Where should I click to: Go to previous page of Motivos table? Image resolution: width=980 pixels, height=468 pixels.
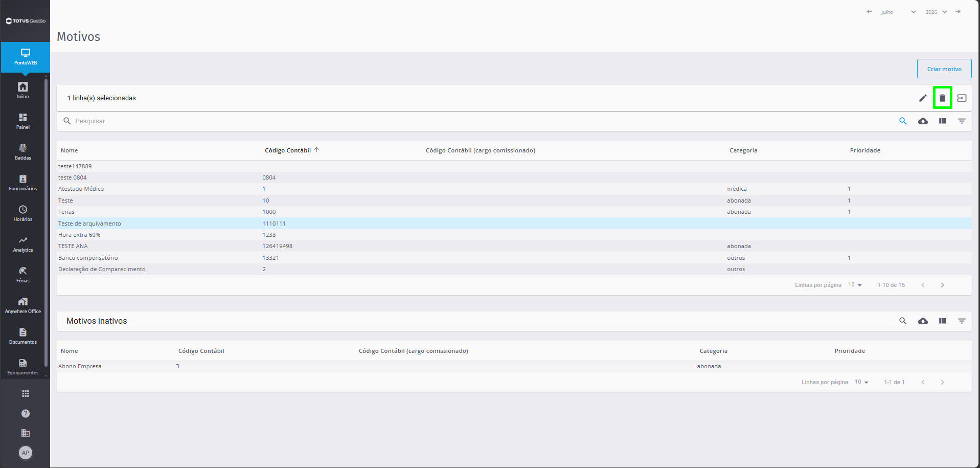point(923,285)
